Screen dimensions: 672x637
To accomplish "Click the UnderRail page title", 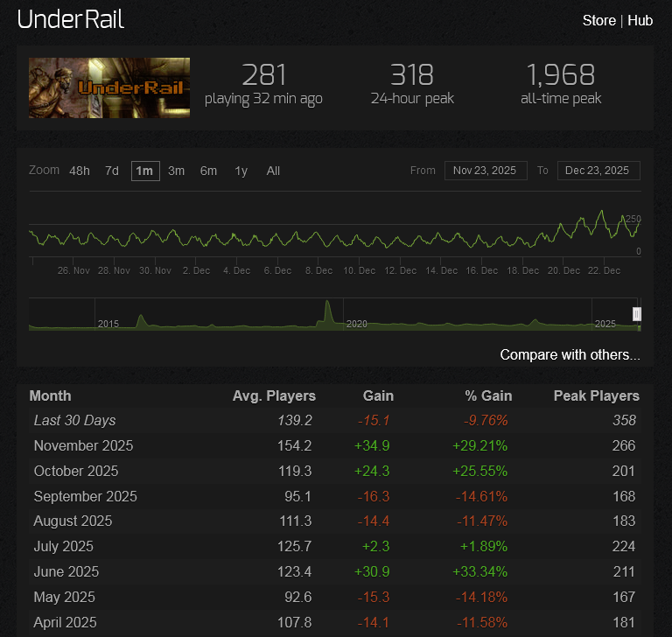I will tap(71, 20).
